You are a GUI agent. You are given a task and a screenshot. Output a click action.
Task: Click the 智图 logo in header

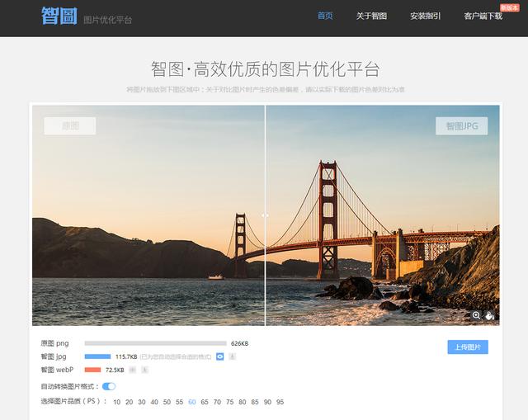(59, 16)
